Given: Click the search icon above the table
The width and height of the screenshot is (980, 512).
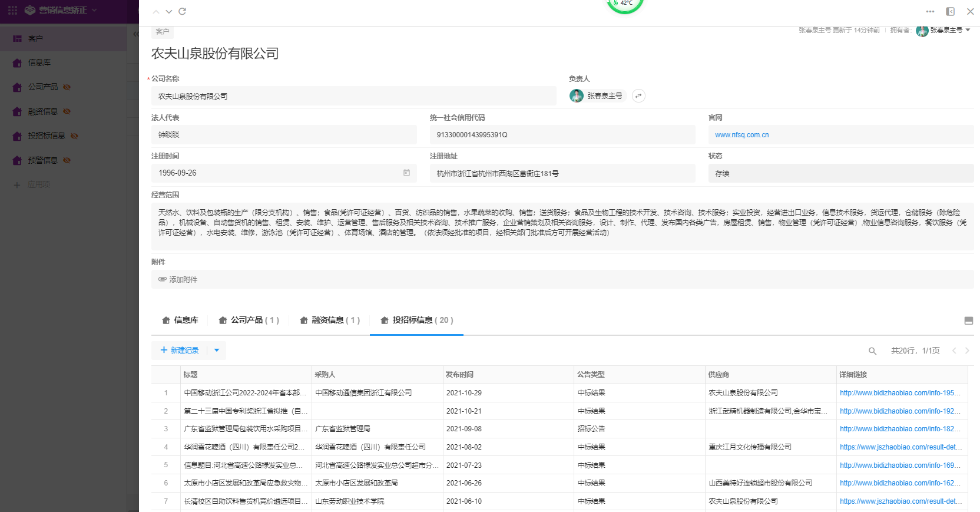Looking at the screenshot, I should [872, 351].
